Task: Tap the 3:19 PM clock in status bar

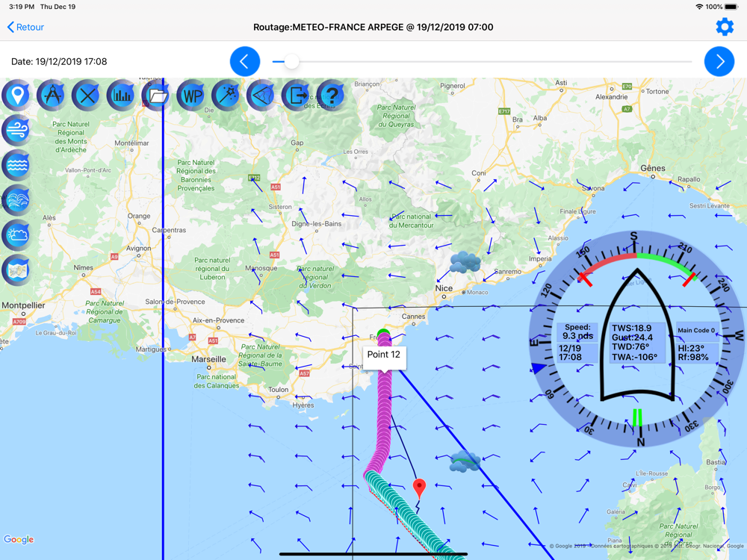Action: click(22, 7)
